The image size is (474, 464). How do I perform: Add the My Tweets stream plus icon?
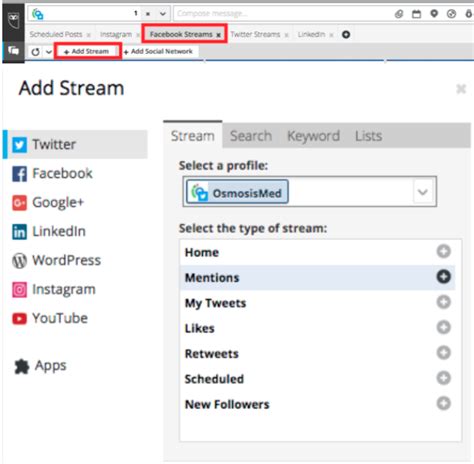[444, 302]
